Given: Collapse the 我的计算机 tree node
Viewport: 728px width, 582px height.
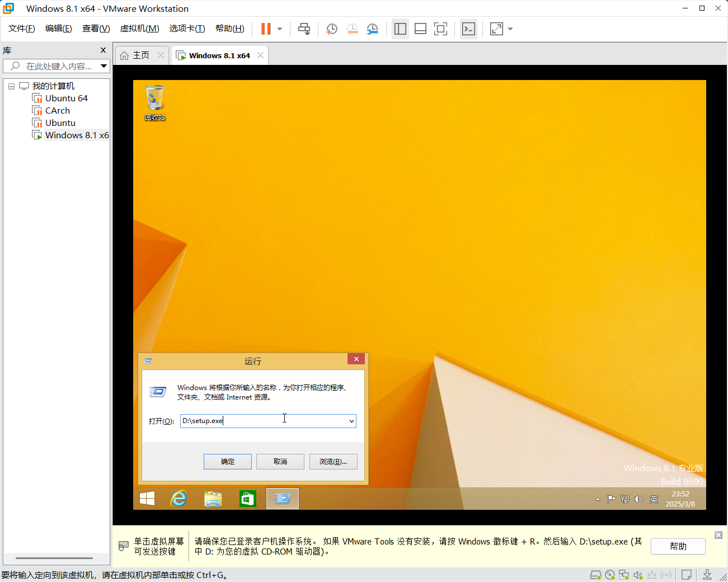Looking at the screenshot, I should [x=11, y=86].
